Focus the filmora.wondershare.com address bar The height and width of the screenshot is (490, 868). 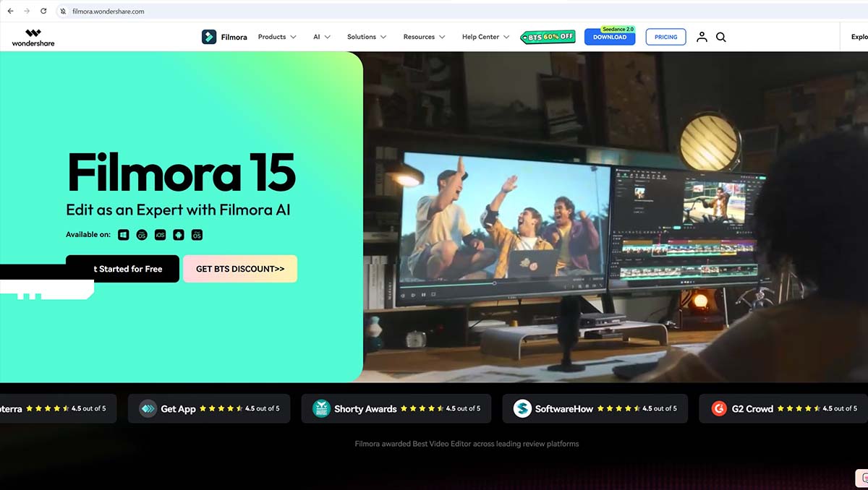(463, 12)
